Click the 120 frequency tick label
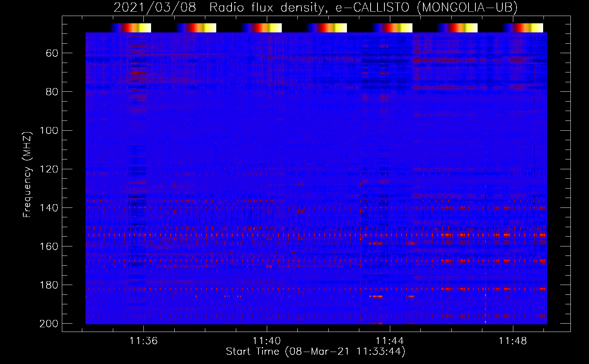Viewport: 589px width, 364px height. click(49, 169)
